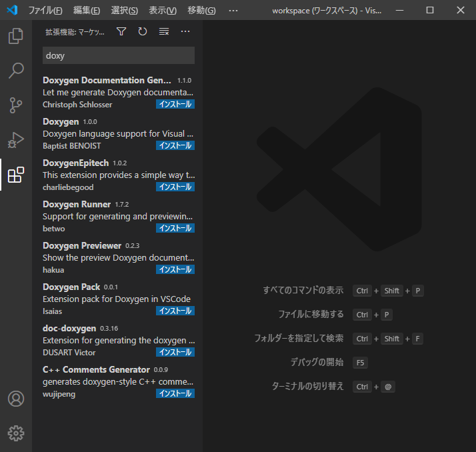Click the 拡張機能: マーケッ... panel title
Image resolution: width=476 pixels, height=452 pixels.
pyautogui.click(x=75, y=32)
